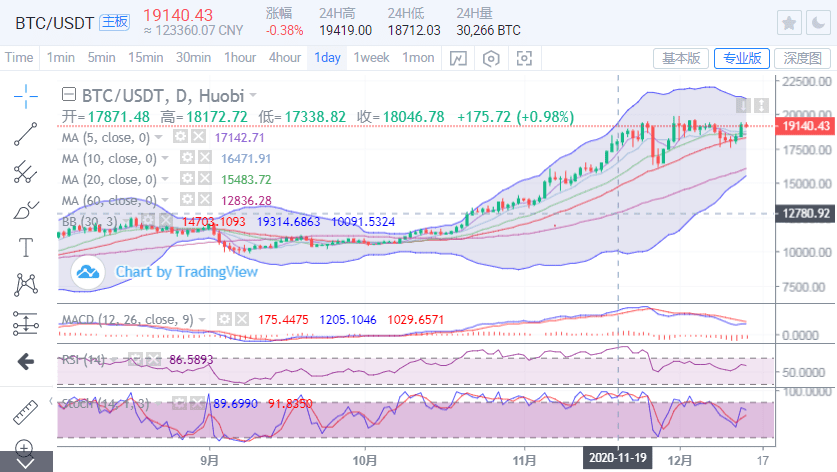Collapse the BTC/USDT legend with the minus box
The image size is (837, 472).
[68, 95]
